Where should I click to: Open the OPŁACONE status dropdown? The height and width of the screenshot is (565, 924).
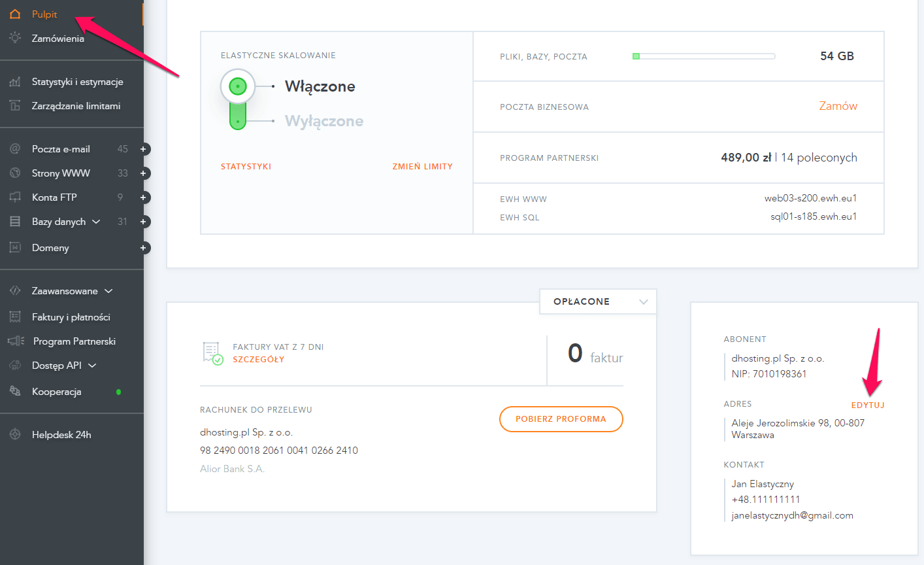598,301
